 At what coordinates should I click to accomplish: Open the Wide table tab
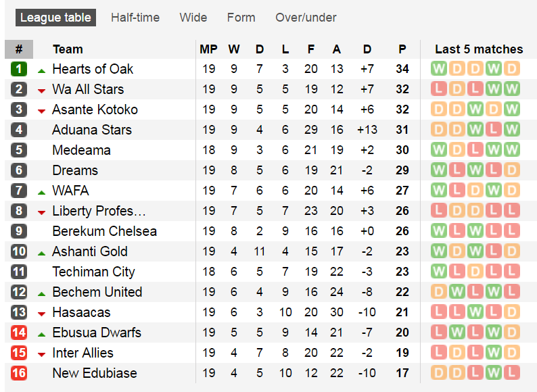[x=193, y=18]
